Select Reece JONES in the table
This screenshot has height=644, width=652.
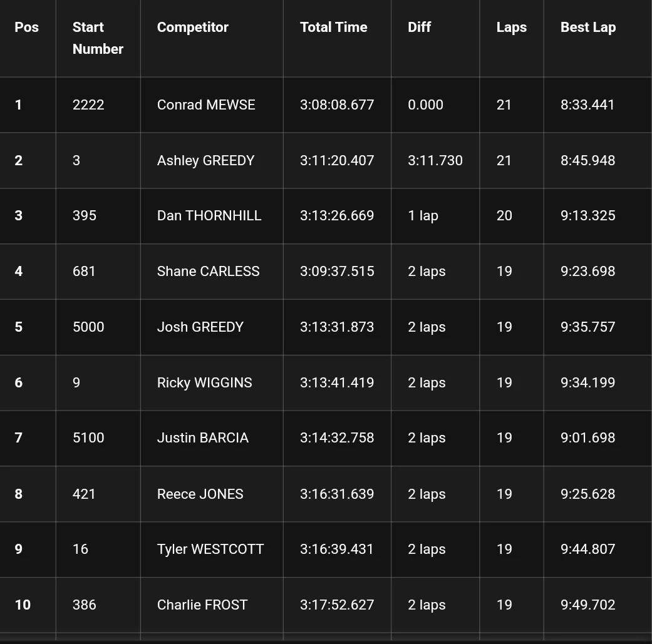[200, 494]
